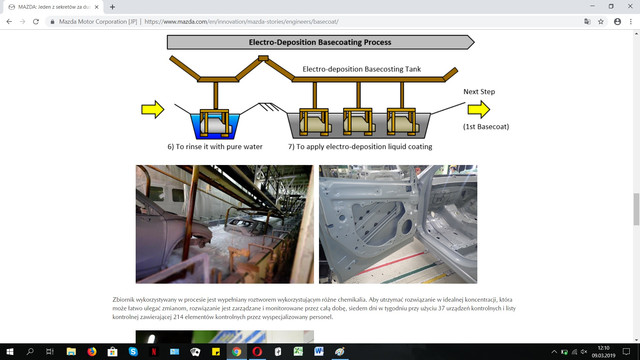Open Skype from the taskbar
Viewport: 640px width, 360px height.
(x=133, y=351)
